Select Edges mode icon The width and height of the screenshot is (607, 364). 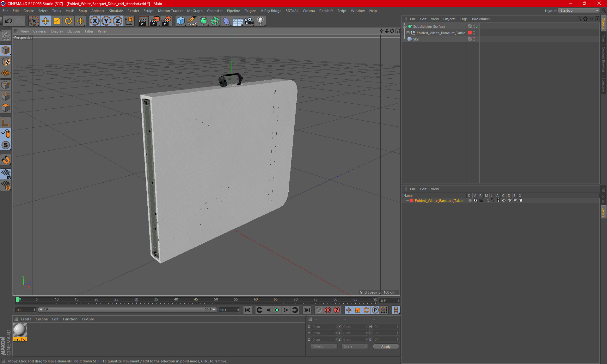pos(6,96)
